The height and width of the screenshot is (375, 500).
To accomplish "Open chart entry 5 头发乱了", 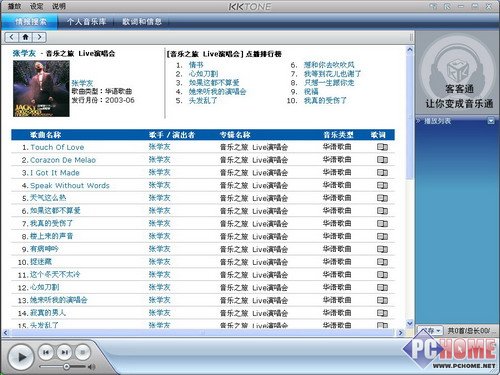I will coord(203,100).
